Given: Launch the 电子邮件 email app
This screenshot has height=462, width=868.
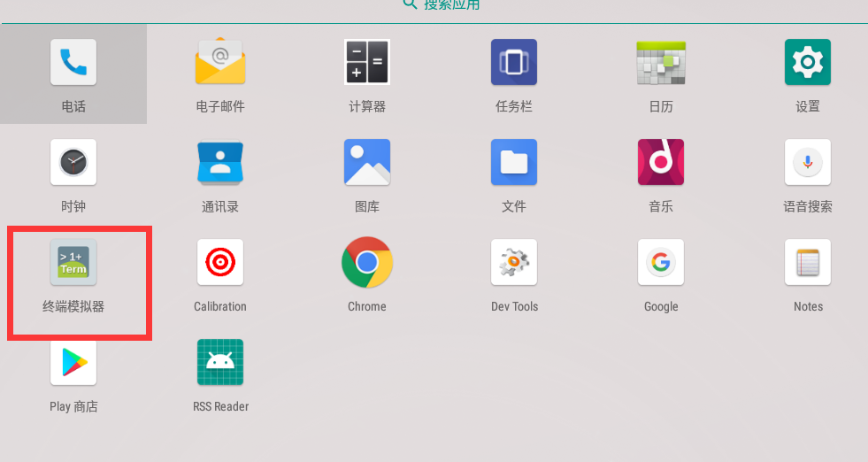Looking at the screenshot, I should click(x=220, y=63).
